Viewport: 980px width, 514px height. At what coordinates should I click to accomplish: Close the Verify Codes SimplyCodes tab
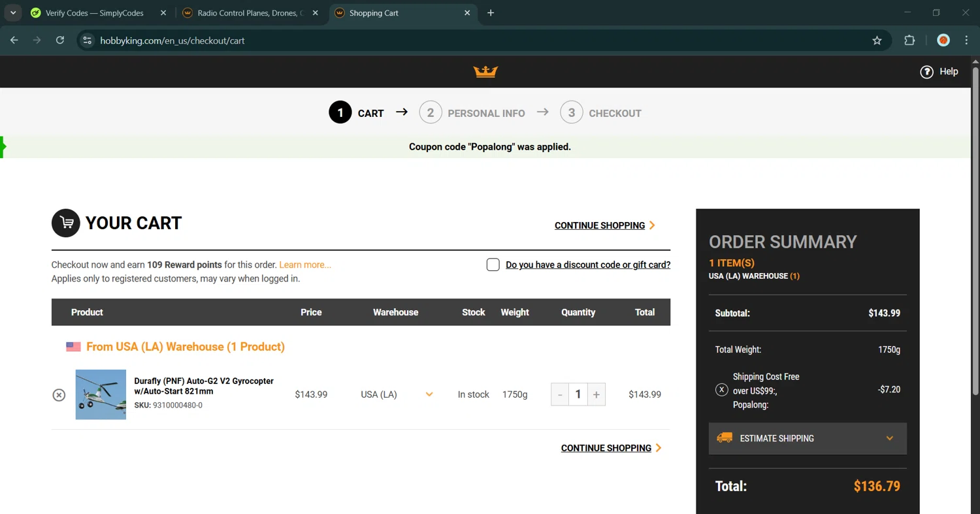coord(163,13)
